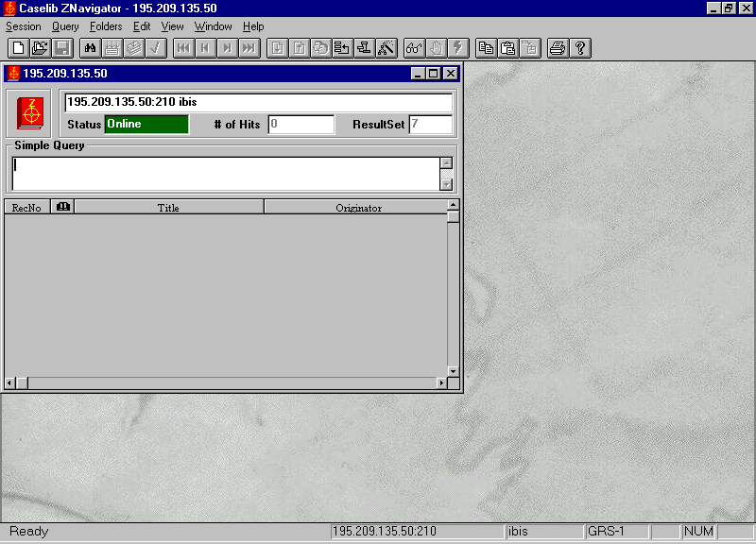Image resolution: width=756 pixels, height=544 pixels.
Task: Click the binoculars Search icon
Action: (90, 48)
